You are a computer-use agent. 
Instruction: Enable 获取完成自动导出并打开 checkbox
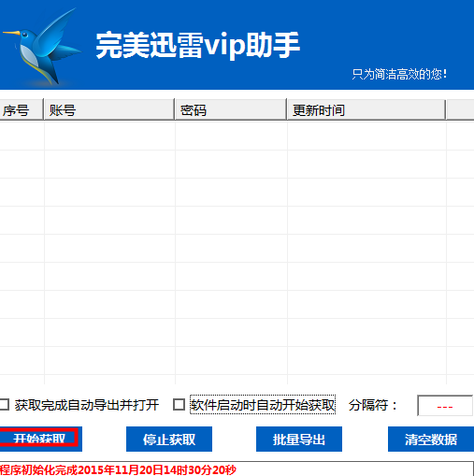tap(5, 404)
